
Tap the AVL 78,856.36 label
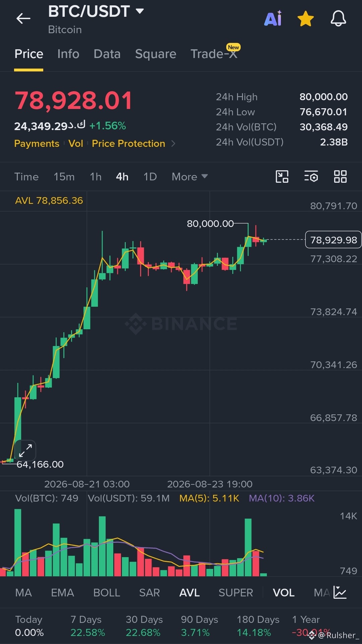(49, 201)
